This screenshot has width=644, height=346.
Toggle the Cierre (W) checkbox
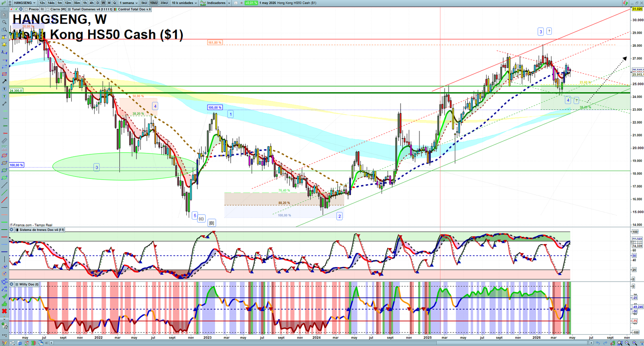pos(48,9)
